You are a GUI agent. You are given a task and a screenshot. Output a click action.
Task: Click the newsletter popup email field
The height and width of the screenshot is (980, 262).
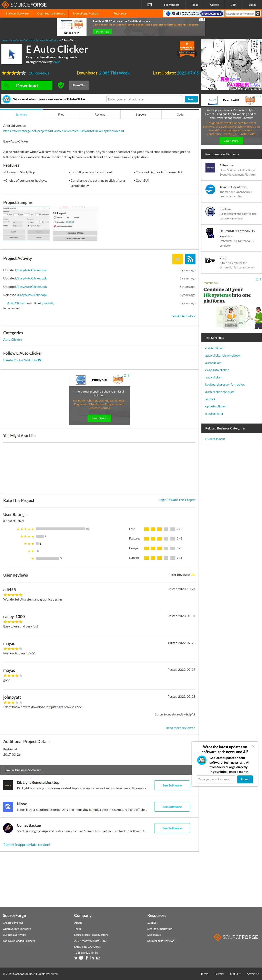(x=216, y=779)
